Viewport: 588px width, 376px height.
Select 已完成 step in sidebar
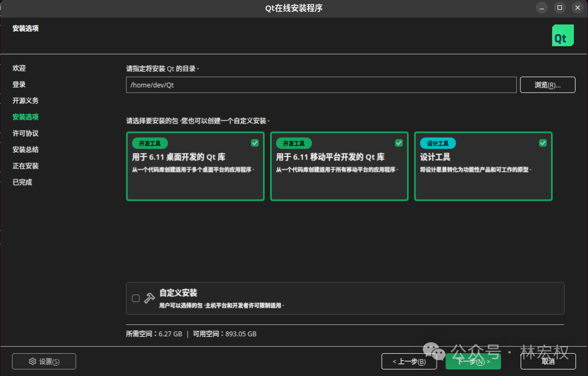[x=22, y=182]
